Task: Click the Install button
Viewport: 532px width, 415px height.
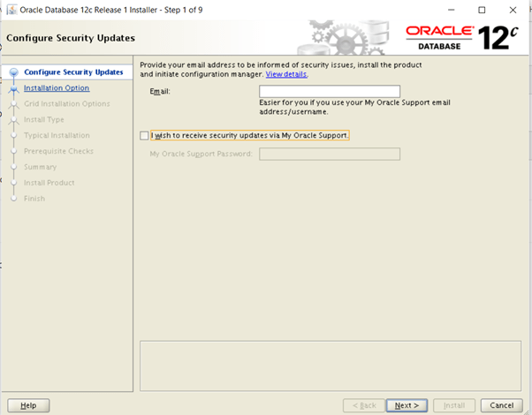Action: 454,405
